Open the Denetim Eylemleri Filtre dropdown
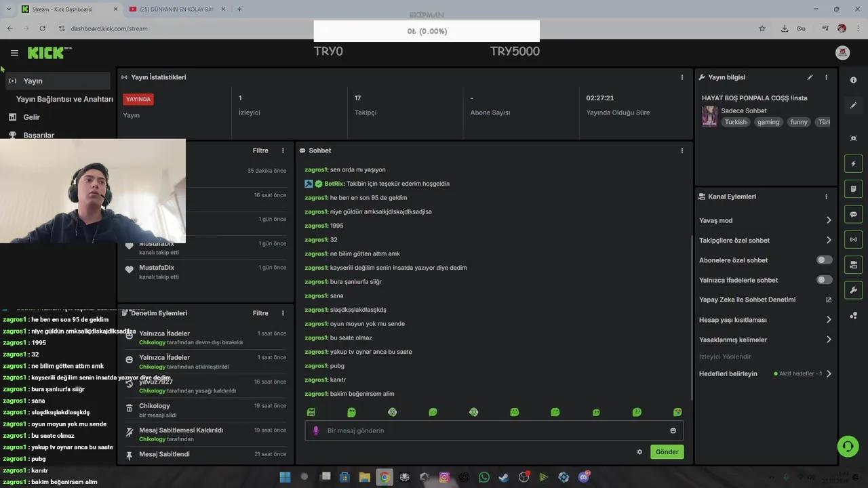 click(260, 313)
